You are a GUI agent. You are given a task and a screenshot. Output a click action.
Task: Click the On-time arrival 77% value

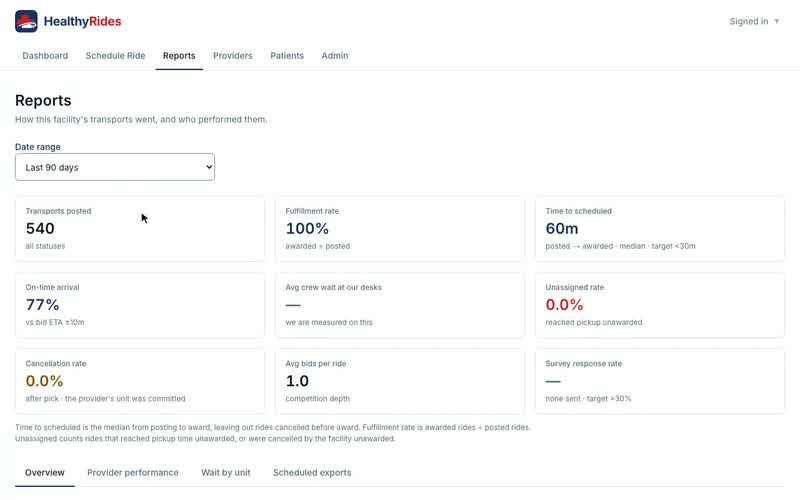tap(42, 305)
